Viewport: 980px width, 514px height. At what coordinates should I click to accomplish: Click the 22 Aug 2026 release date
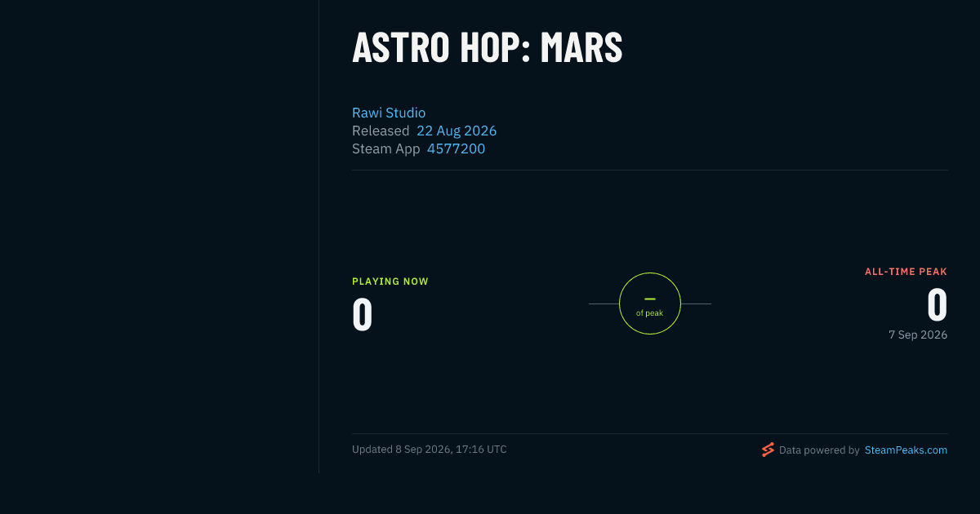coord(457,131)
